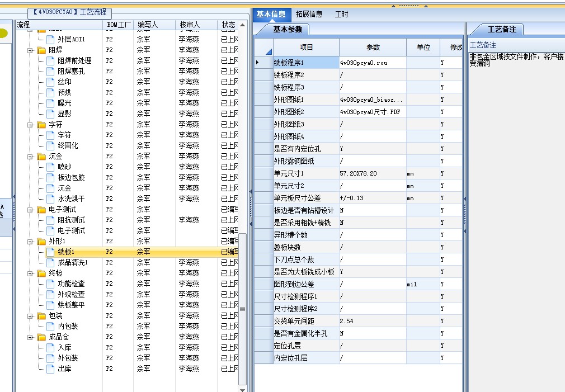565x392 pixels.
Task: Click the 显影 document icon
Action: [50, 114]
